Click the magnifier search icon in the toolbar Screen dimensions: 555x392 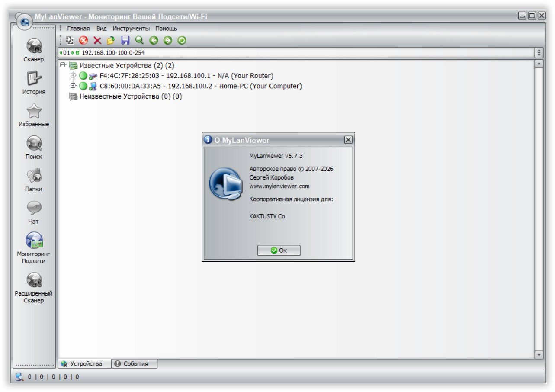[139, 40]
